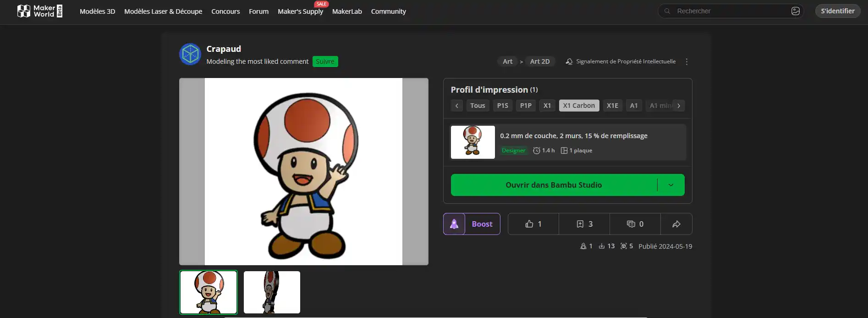Focus the Rechercher search field
868x318 pixels.
(731, 11)
